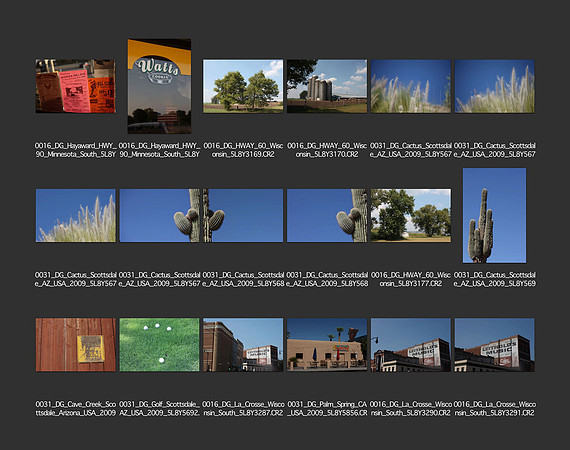Select the music building thumbnail labeled 5L8Y3291
The width and height of the screenshot is (570, 450).
click(x=494, y=345)
